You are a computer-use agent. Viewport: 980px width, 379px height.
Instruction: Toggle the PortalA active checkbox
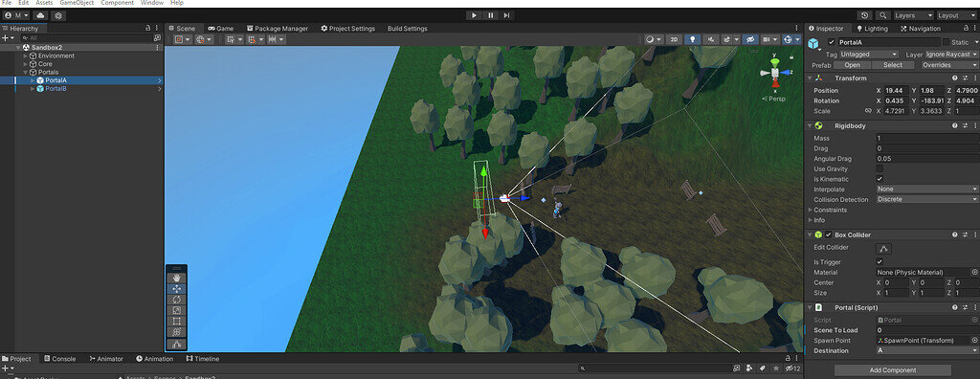coord(831,42)
